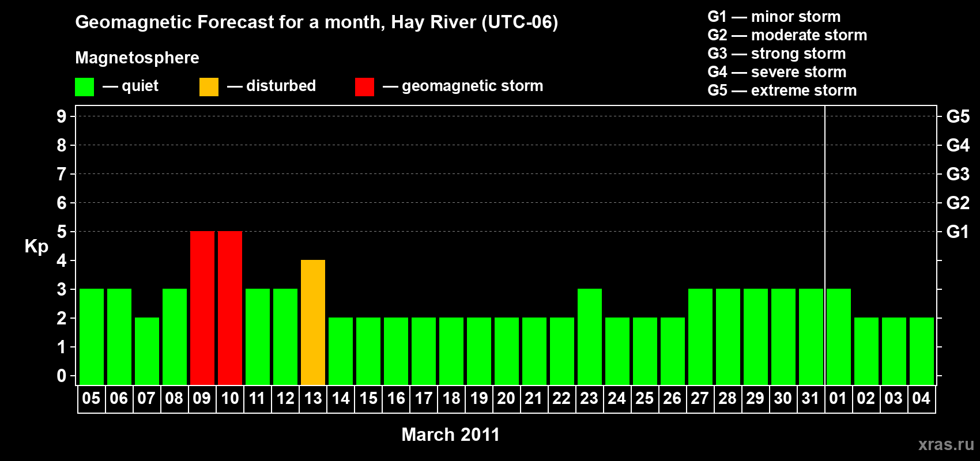Click the Kp value 9 tick label

[x=62, y=116]
